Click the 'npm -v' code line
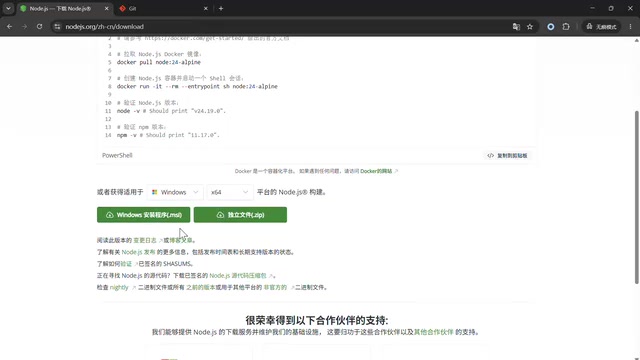Screen dimensions: 640x360 168,135
